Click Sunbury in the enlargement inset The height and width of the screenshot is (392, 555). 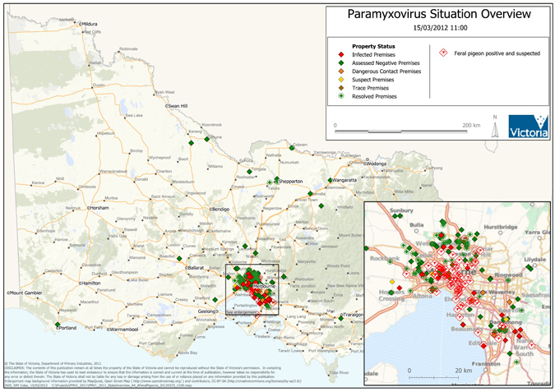pos(400,211)
